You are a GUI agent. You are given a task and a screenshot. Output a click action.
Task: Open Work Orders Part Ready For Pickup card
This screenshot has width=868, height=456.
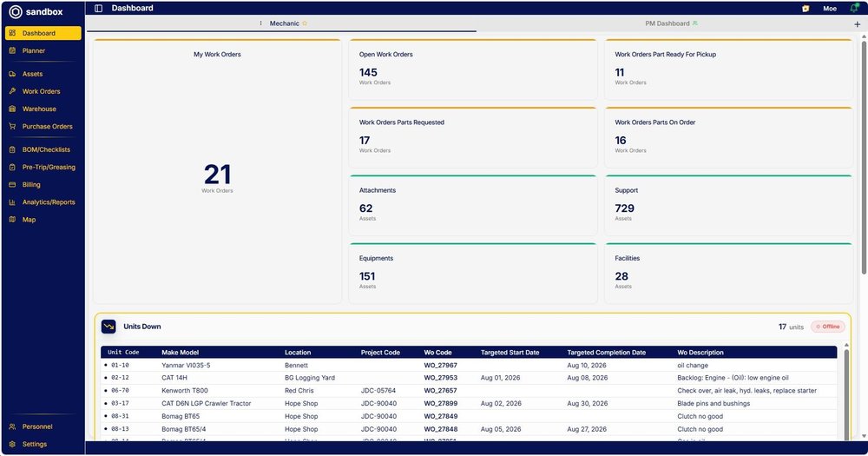pos(728,69)
